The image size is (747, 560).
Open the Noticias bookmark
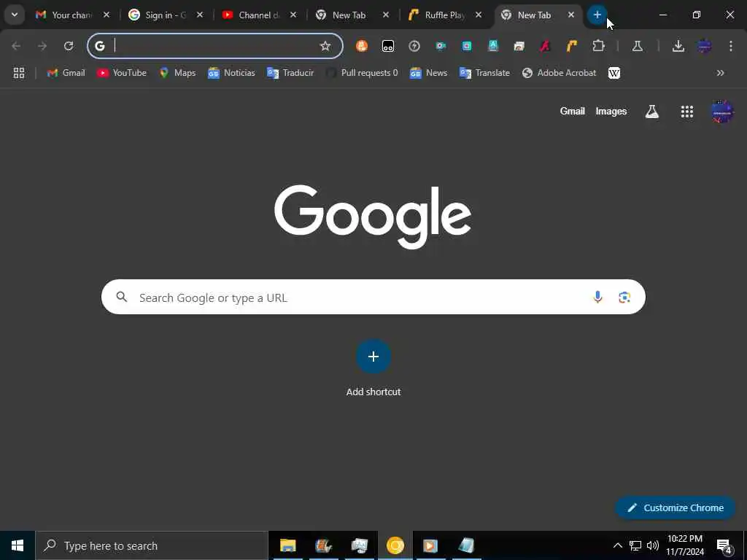[231, 73]
